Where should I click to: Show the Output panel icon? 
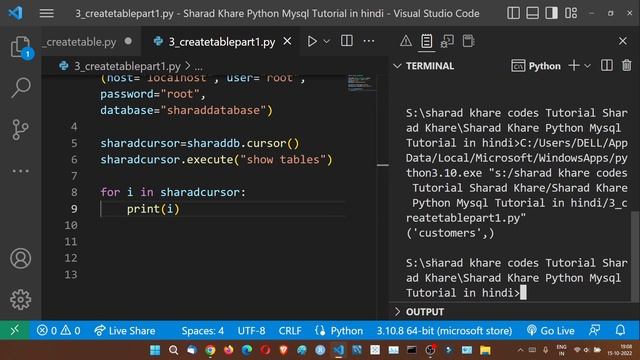click(x=427, y=41)
